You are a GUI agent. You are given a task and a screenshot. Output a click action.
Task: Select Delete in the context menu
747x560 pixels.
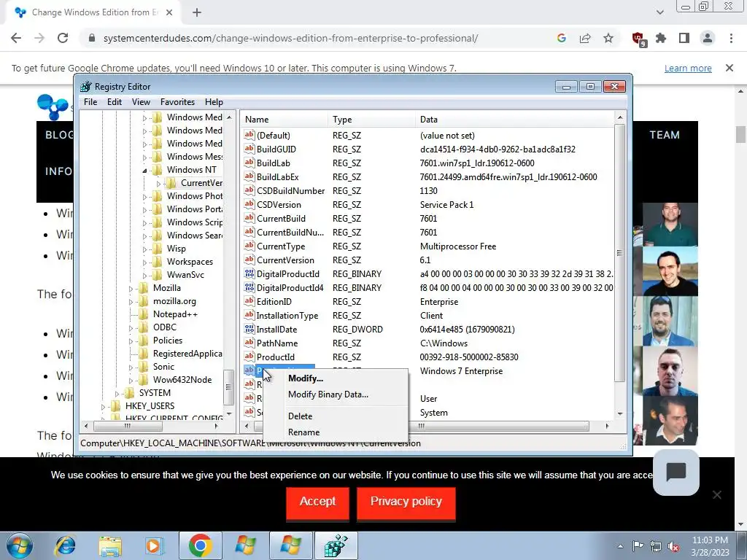300,416
